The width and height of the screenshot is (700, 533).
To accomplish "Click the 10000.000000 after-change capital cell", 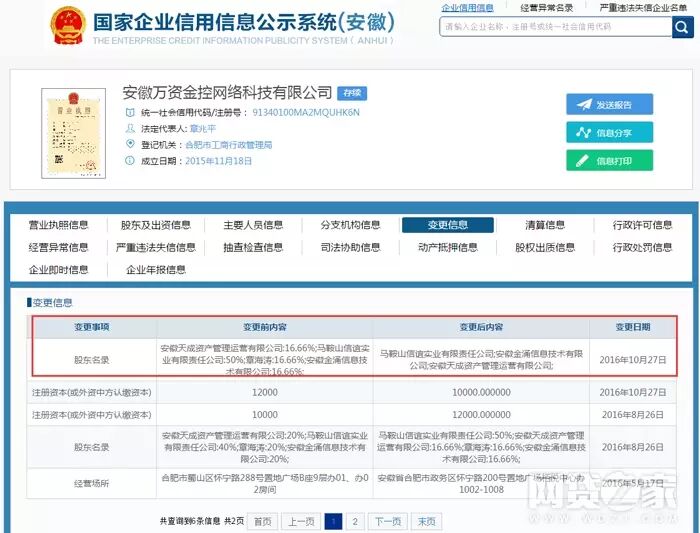I will click(481, 392).
